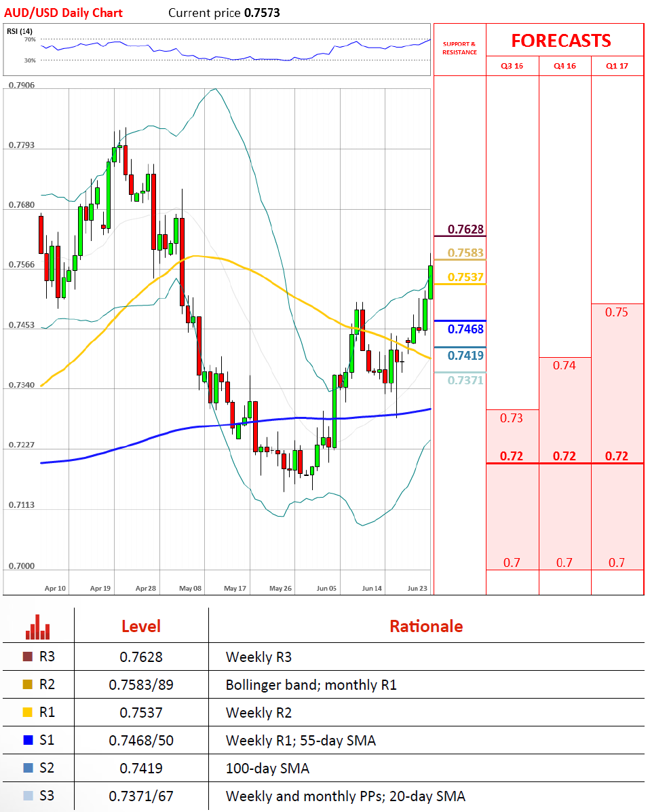Select the 0.7628 resistance label on chart

[465, 229]
